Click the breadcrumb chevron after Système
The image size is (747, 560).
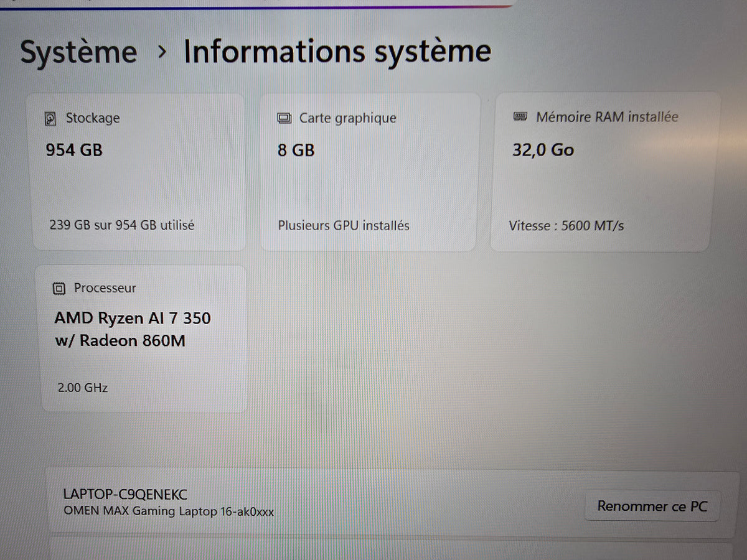click(x=162, y=52)
